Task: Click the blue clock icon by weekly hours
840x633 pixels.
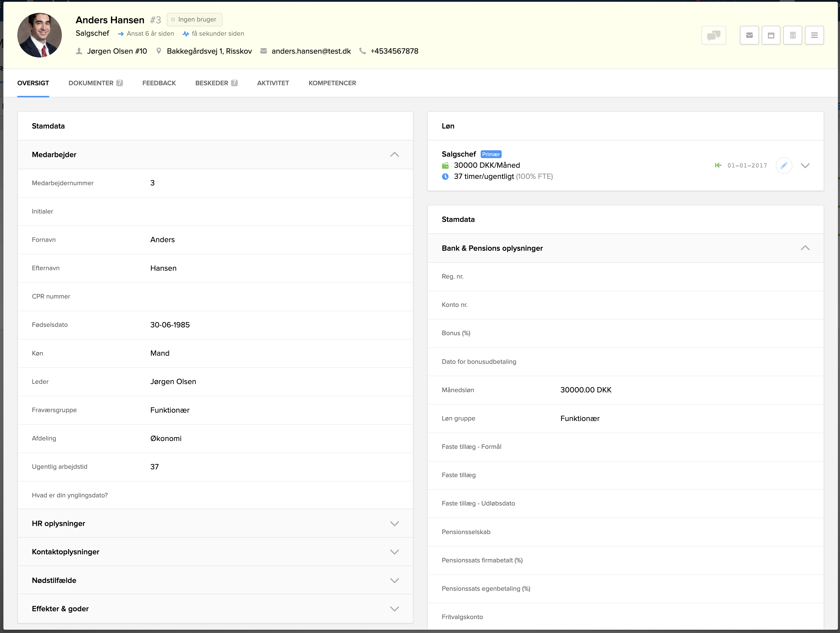Action: click(446, 176)
